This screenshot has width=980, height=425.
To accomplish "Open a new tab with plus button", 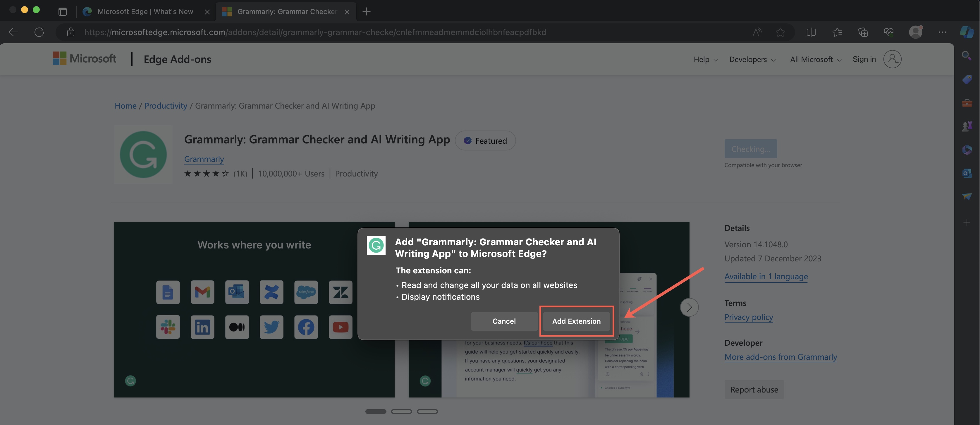I will click(366, 11).
